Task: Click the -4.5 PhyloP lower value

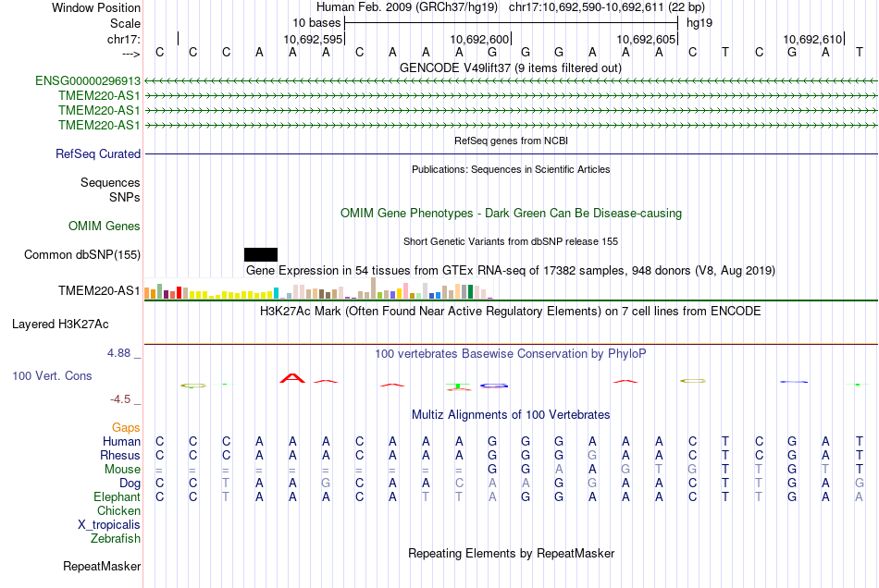Action: pyautogui.click(x=120, y=399)
